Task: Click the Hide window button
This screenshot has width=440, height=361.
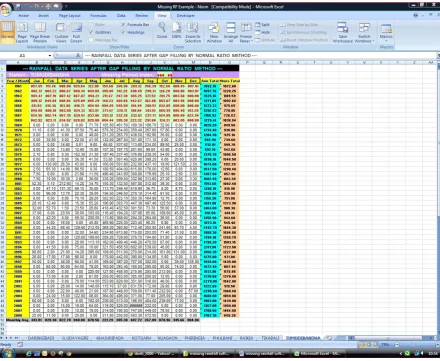Action: 263,32
